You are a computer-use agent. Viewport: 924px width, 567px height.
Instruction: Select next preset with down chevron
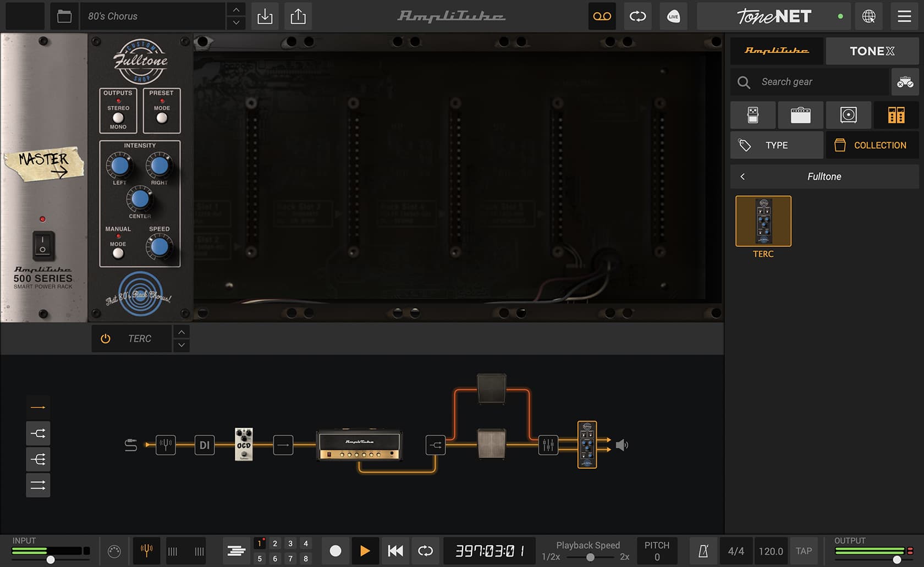(x=236, y=23)
